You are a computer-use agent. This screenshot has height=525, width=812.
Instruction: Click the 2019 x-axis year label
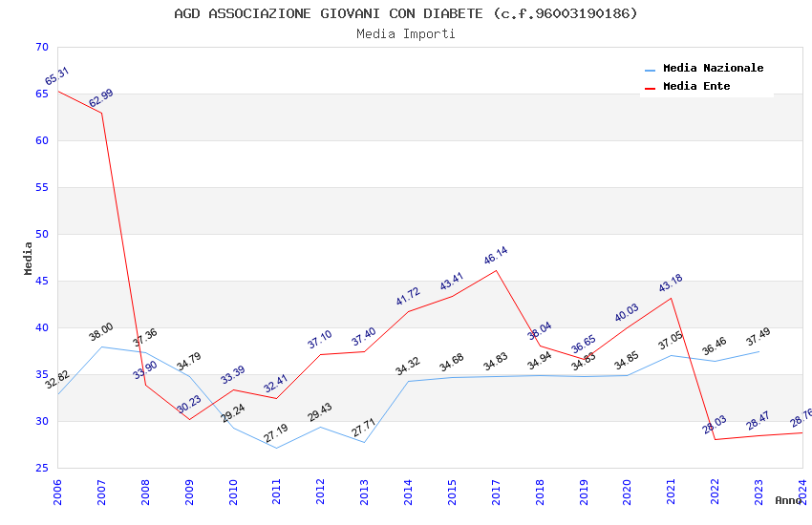click(x=584, y=492)
